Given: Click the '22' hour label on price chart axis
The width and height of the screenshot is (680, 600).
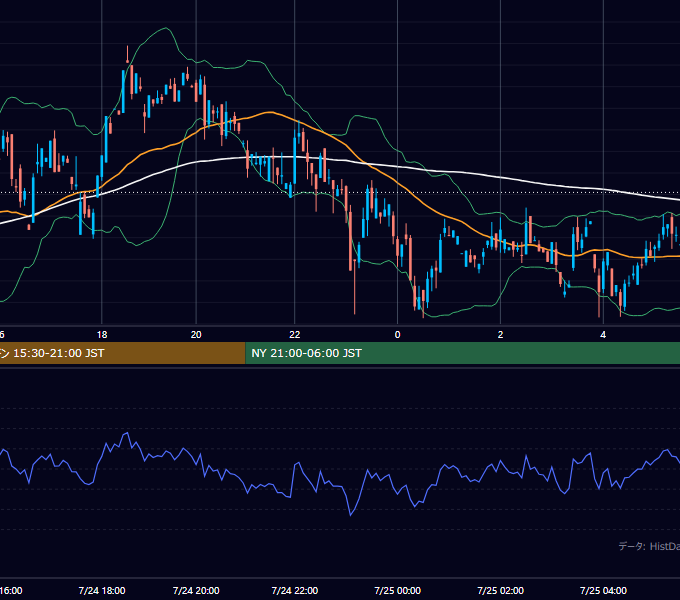Looking at the screenshot, I should pos(294,335).
